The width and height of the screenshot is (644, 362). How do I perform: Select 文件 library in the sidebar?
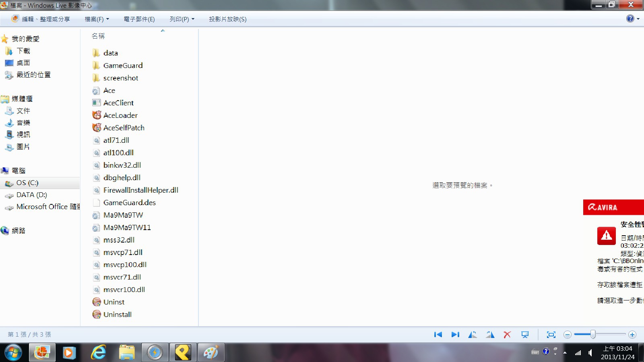click(x=23, y=111)
